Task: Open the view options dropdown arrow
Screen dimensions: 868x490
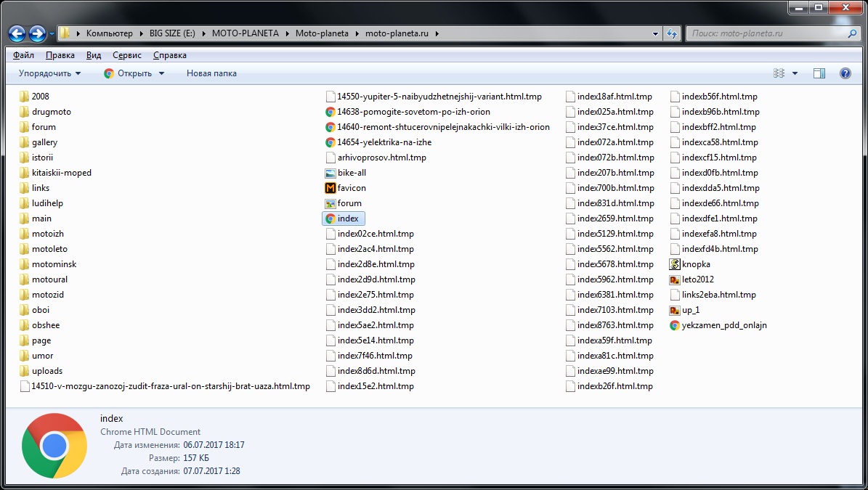Action: point(795,73)
